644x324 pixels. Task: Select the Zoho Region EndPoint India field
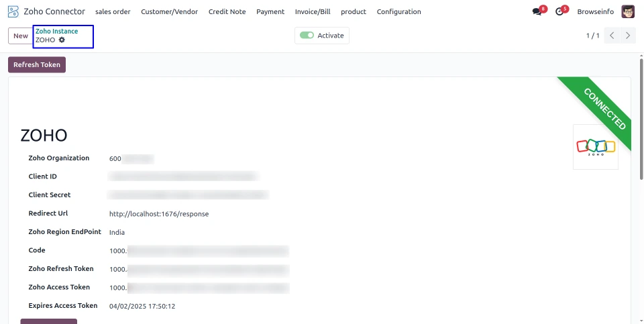[117, 232]
